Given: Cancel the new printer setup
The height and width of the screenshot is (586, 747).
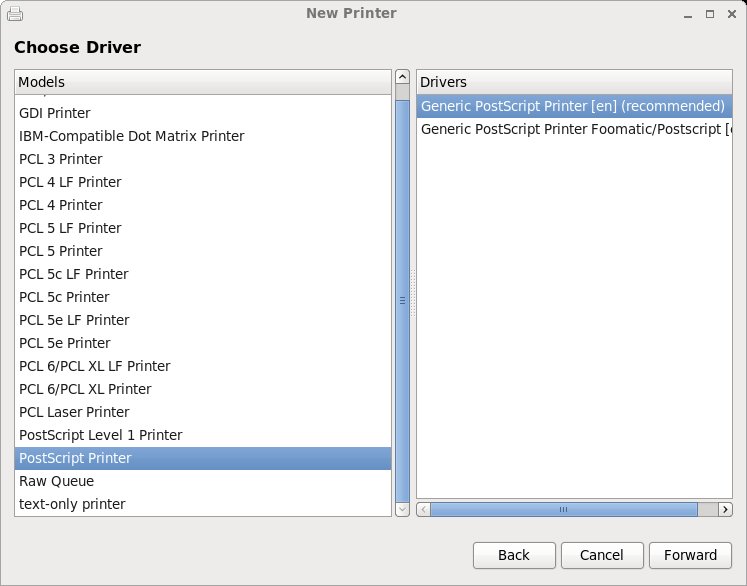Looking at the screenshot, I should (601, 555).
